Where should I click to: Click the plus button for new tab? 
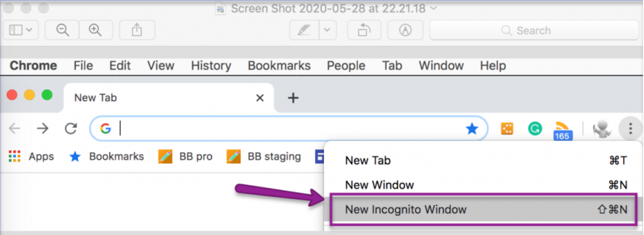(x=293, y=97)
